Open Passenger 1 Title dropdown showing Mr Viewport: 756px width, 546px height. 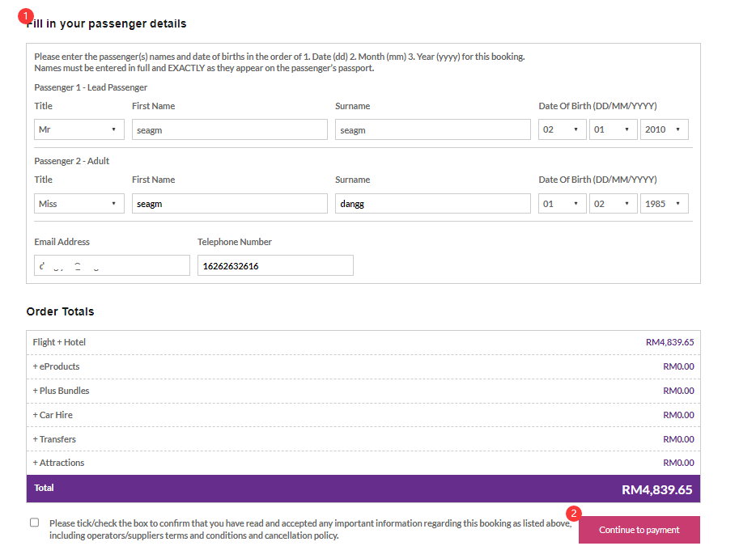click(x=79, y=129)
